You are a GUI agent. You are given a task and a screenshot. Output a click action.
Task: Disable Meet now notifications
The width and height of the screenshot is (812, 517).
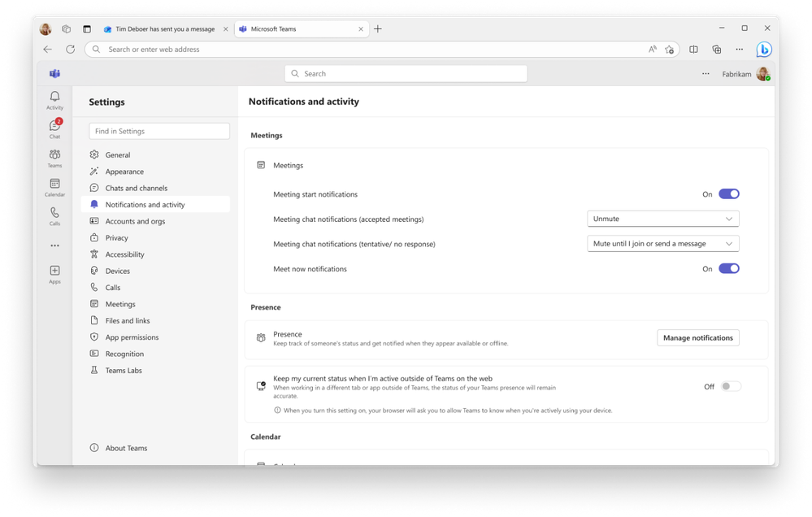point(727,268)
